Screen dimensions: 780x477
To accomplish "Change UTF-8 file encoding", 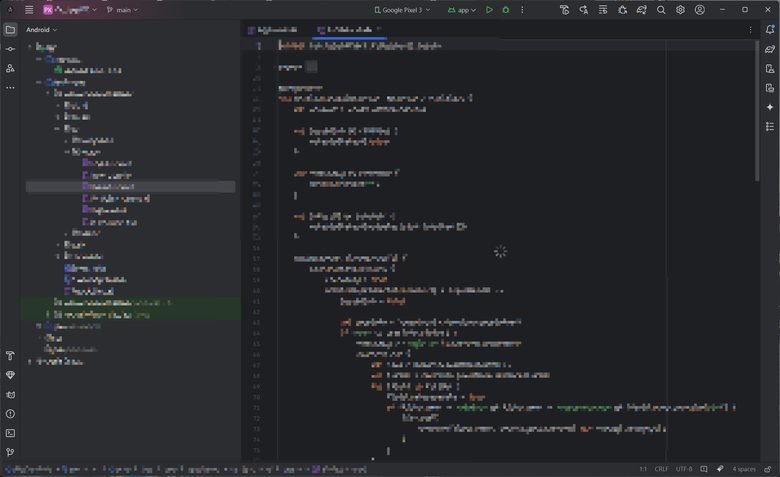I will (x=683, y=469).
